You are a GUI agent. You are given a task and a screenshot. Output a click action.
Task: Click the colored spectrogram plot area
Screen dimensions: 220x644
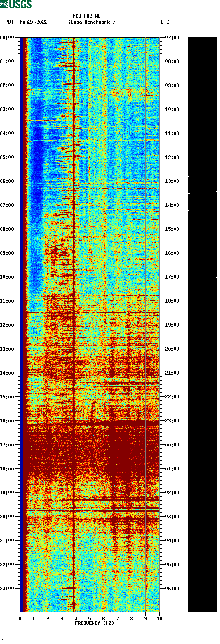[90, 325]
